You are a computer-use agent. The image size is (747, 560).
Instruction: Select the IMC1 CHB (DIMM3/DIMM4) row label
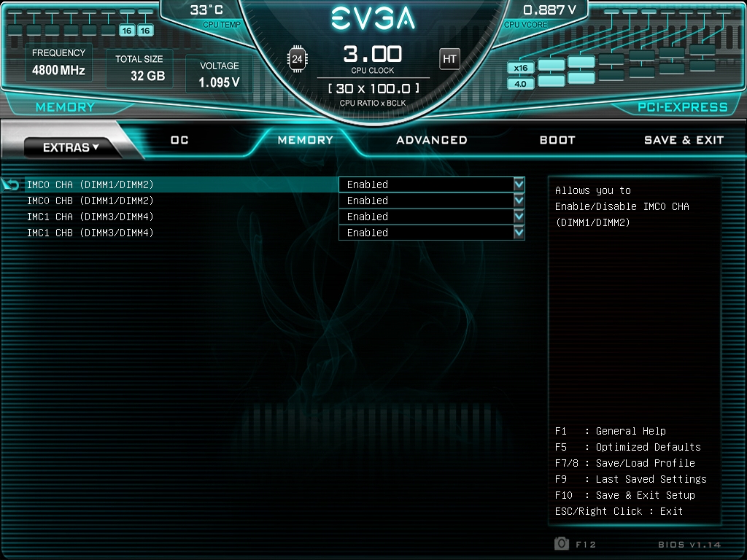click(x=90, y=233)
